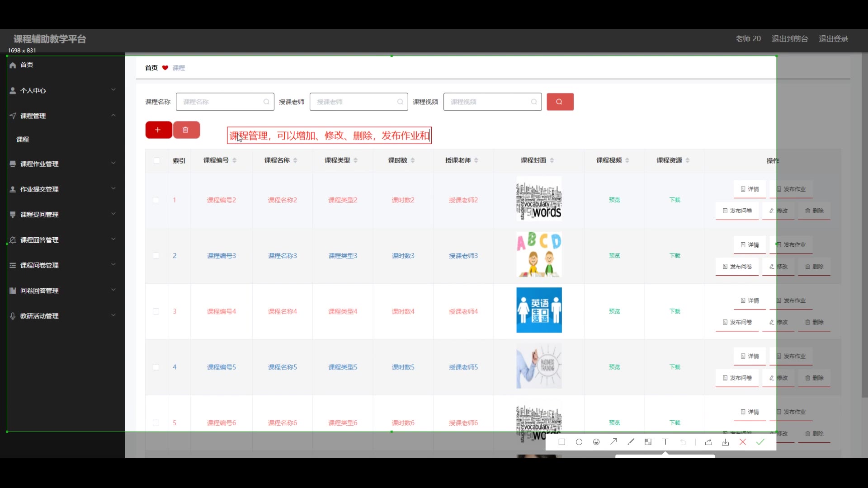
Task: Select 课程 submenu item
Action: pos(23,140)
